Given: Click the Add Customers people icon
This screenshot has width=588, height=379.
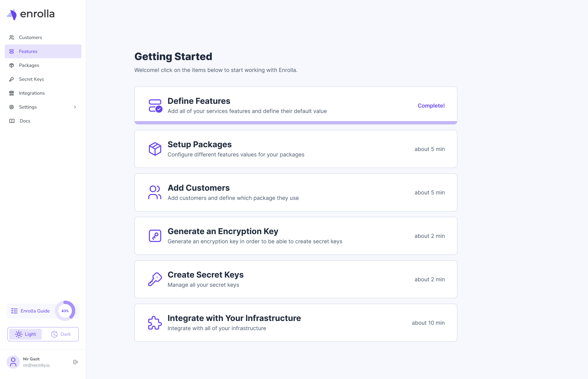Looking at the screenshot, I should [x=155, y=192].
